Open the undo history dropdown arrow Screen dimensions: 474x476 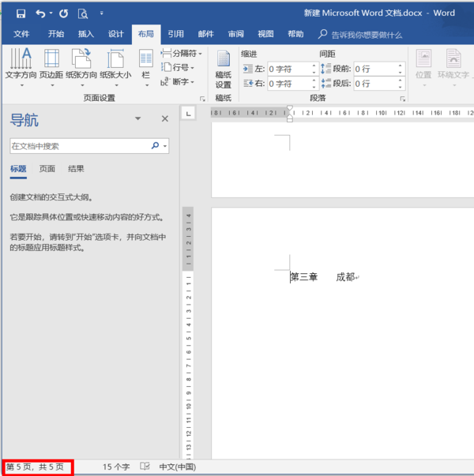click(x=51, y=13)
